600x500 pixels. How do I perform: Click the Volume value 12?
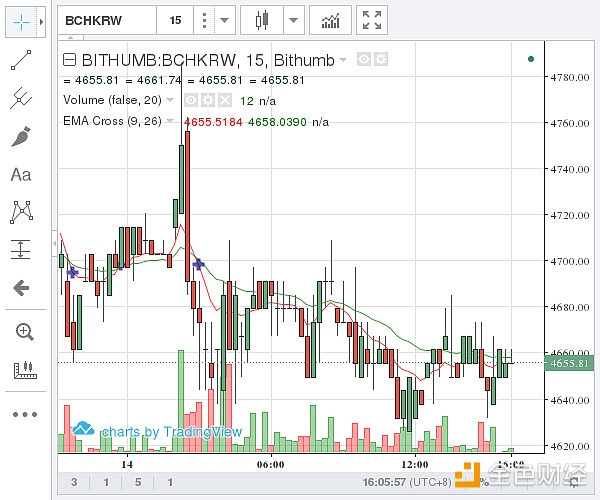(x=247, y=101)
